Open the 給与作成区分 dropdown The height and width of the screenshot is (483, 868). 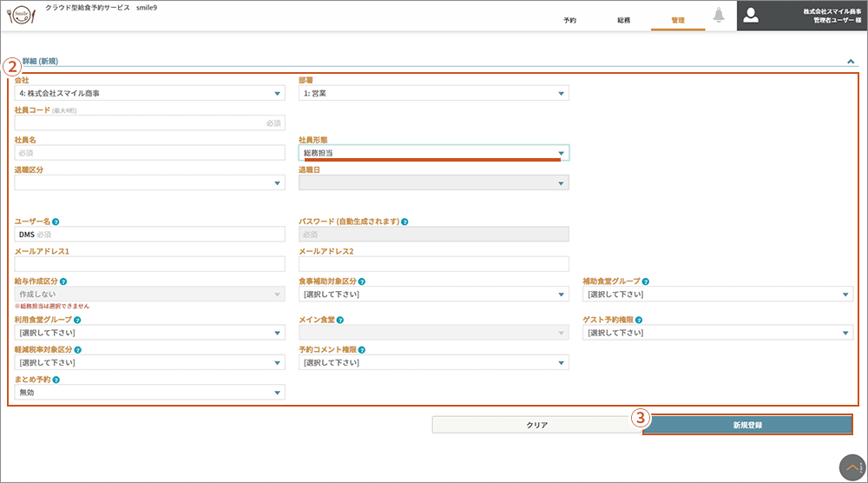[x=149, y=294]
